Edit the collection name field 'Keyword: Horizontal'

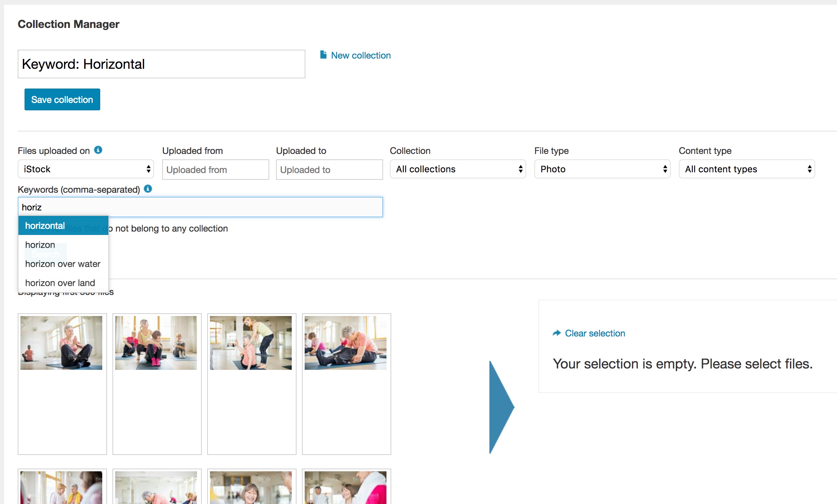click(x=162, y=64)
